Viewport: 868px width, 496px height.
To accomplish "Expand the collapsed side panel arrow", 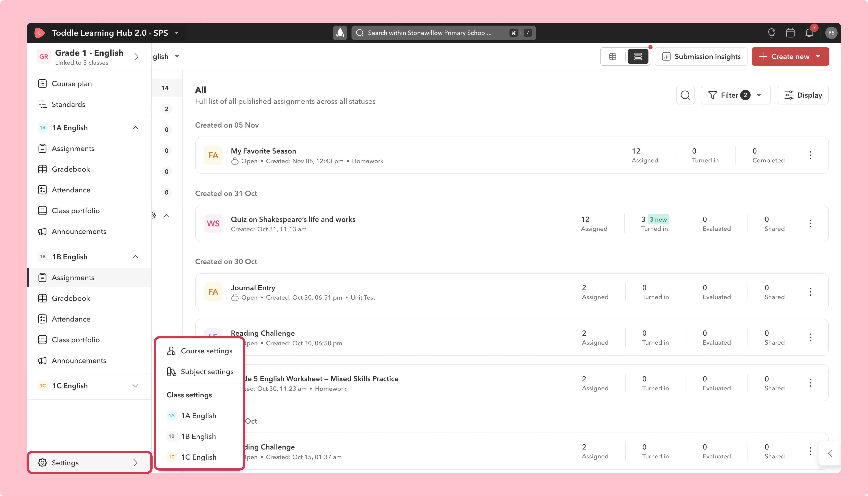I will tap(830, 453).
